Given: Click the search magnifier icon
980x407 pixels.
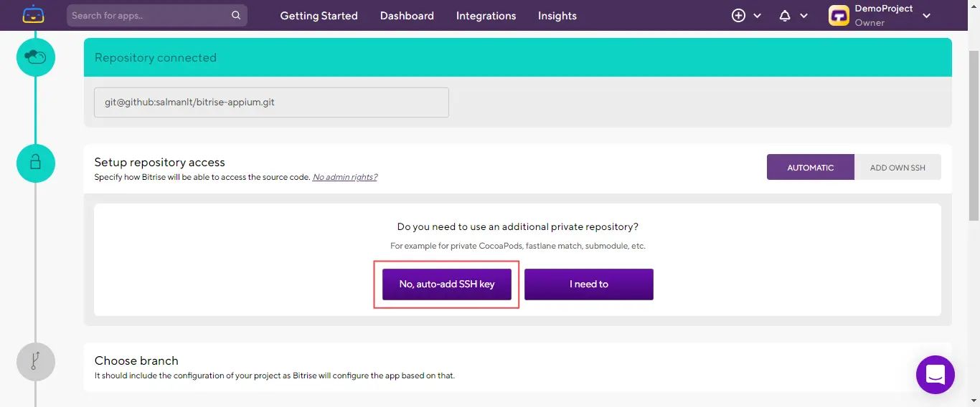Looking at the screenshot, I should [236, 15].
